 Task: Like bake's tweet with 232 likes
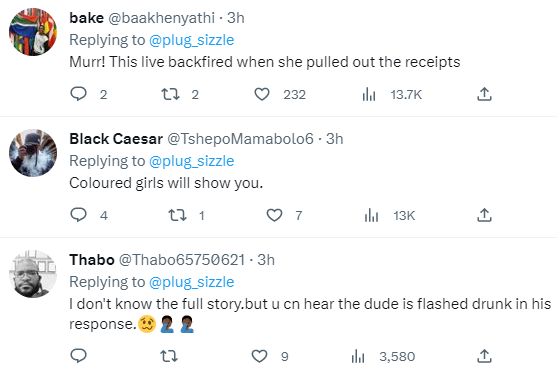pos(262,94)
